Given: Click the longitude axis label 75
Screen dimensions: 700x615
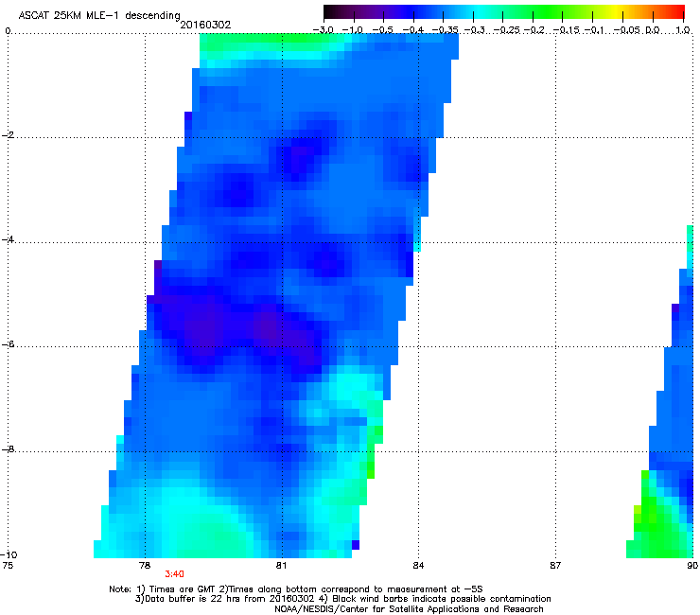Looking at the screenshot, I should pos(8,566).
